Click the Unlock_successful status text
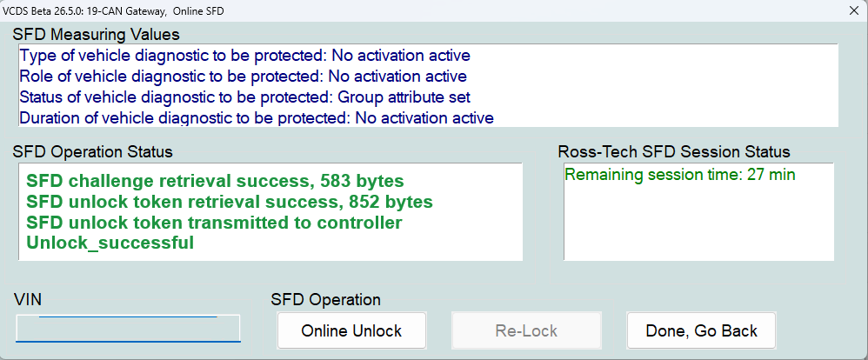 click(x=110, y=243)
